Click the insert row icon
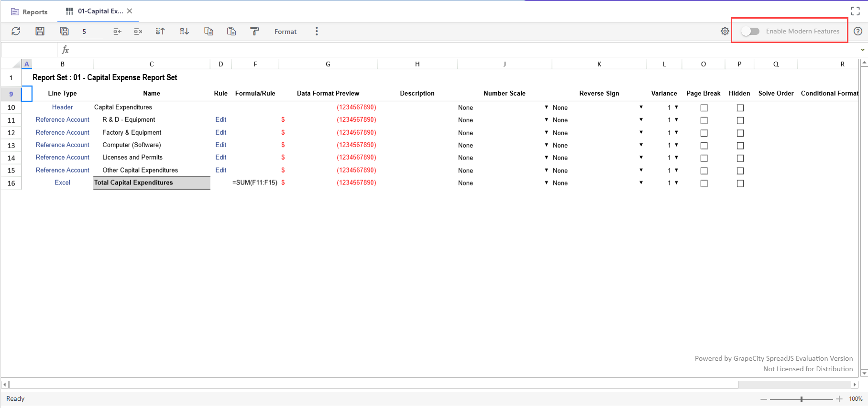Image resolution: width=868 pixels, height=408 pixels. click(117, 32)
